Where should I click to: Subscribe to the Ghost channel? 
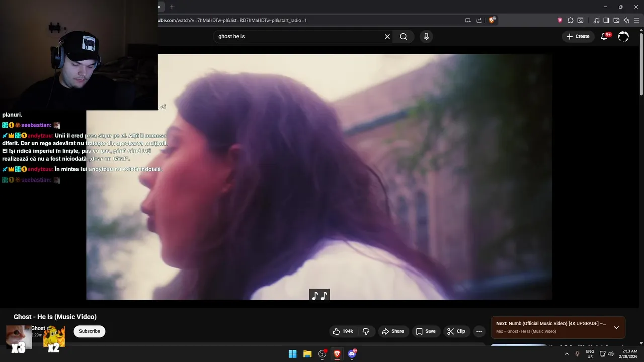pos(90,331)
